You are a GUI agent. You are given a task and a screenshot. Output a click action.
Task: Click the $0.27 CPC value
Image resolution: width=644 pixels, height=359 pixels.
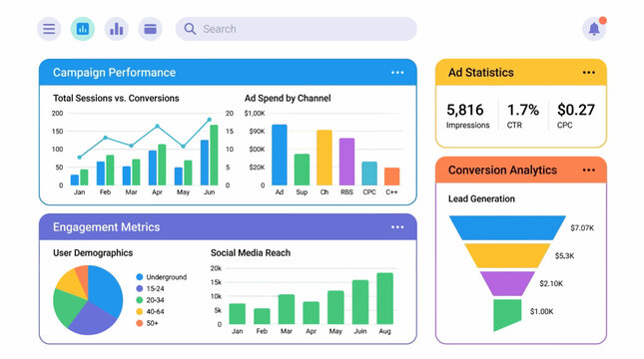point(576,110)
